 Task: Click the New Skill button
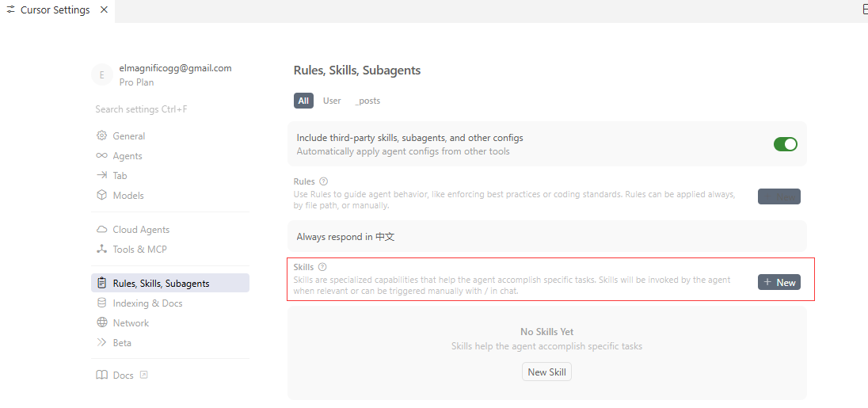pyautogui.click(x=546, y=372)
